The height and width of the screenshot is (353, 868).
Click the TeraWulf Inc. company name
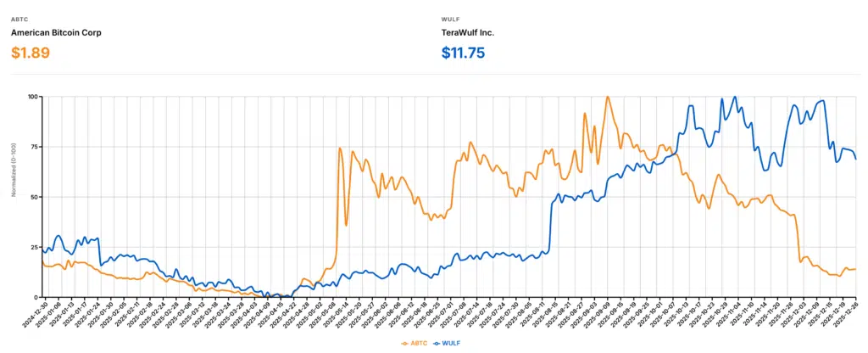(x=468, y=32)
